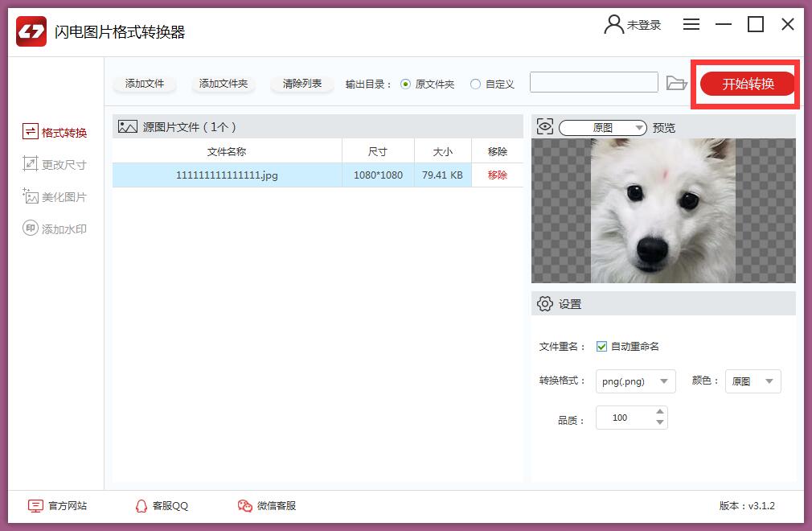Click the 添加文件夹 button
The image size is (812, 531).
(x=224, y=84)
